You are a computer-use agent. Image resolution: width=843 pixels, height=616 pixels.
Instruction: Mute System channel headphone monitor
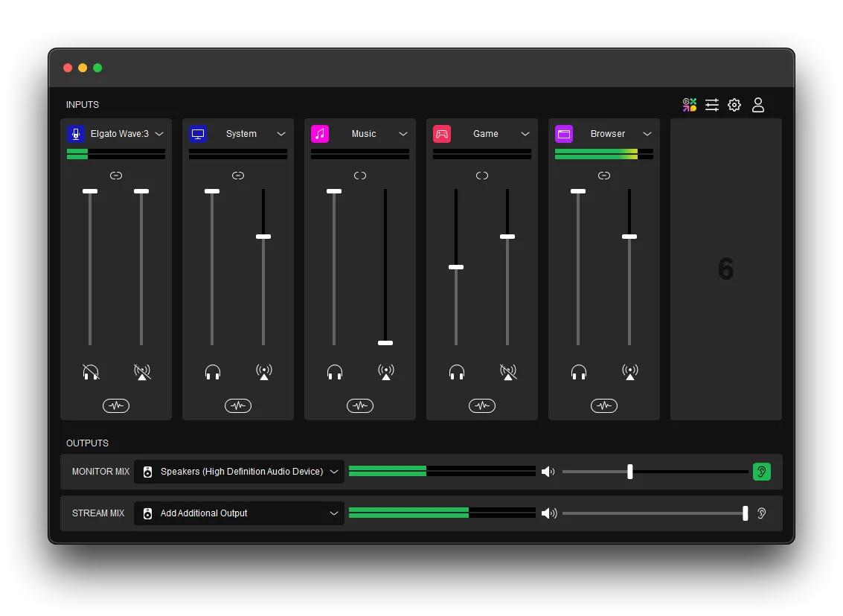click(213, 372)
